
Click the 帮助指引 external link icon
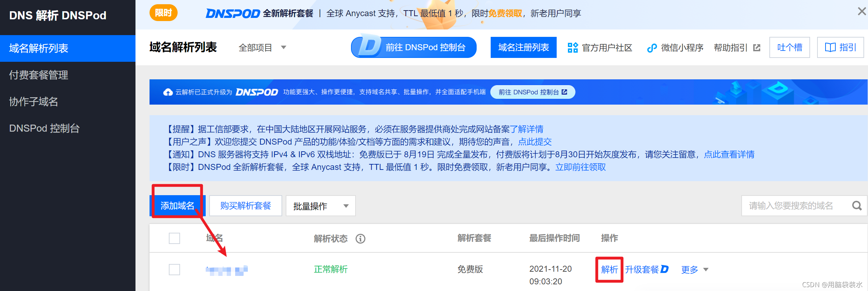pos(757,48)
